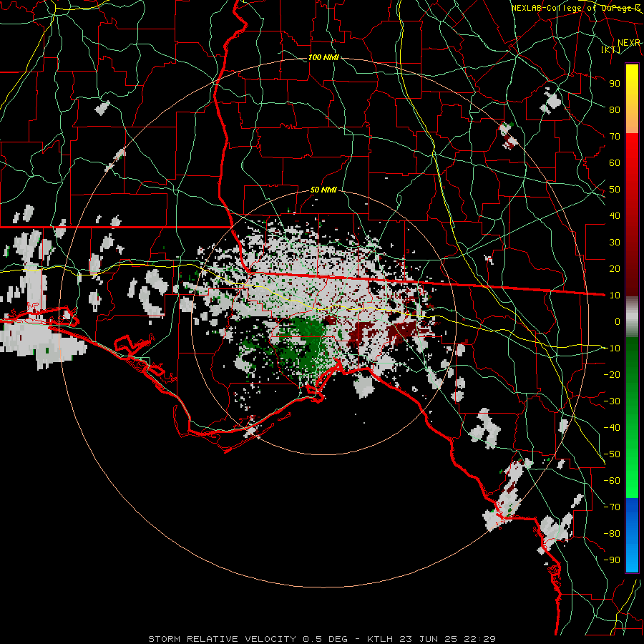Click the -50 value on the velocity scale
Image resolution: width=644 pixels, height=644 pixels.
pyautogui.click(x=612, y=454)
